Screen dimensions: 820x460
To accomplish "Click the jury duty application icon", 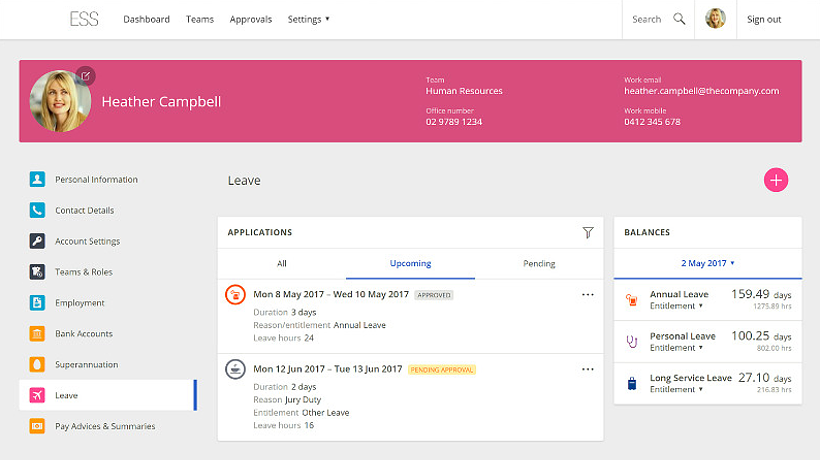I will pos(235,369).
